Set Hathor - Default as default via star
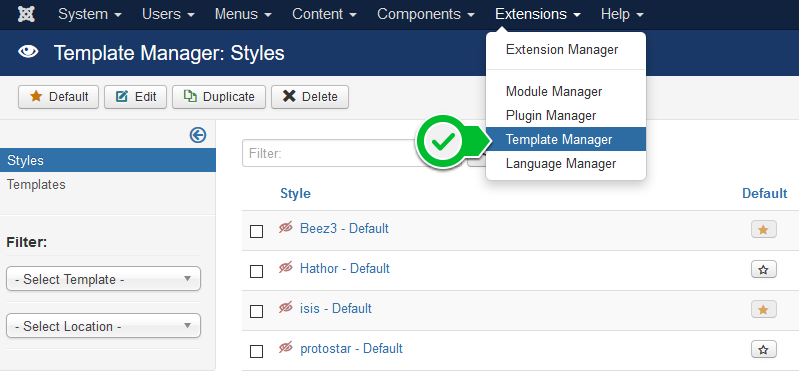Screen dimensions: 799x379 763,269
